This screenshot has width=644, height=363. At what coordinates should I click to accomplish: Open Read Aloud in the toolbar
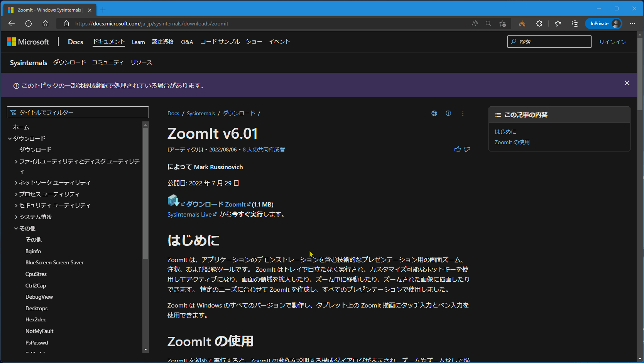coord(474,24)
